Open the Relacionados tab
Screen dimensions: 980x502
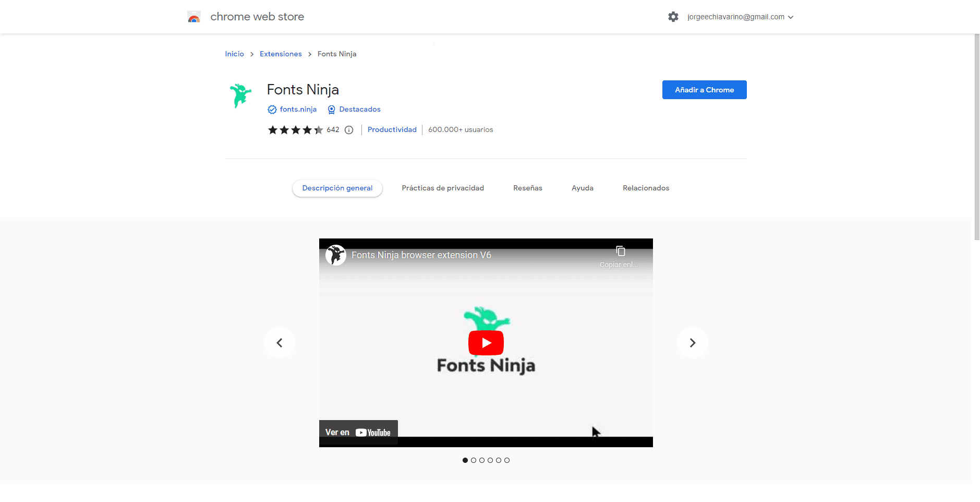(x=646, y=188)
